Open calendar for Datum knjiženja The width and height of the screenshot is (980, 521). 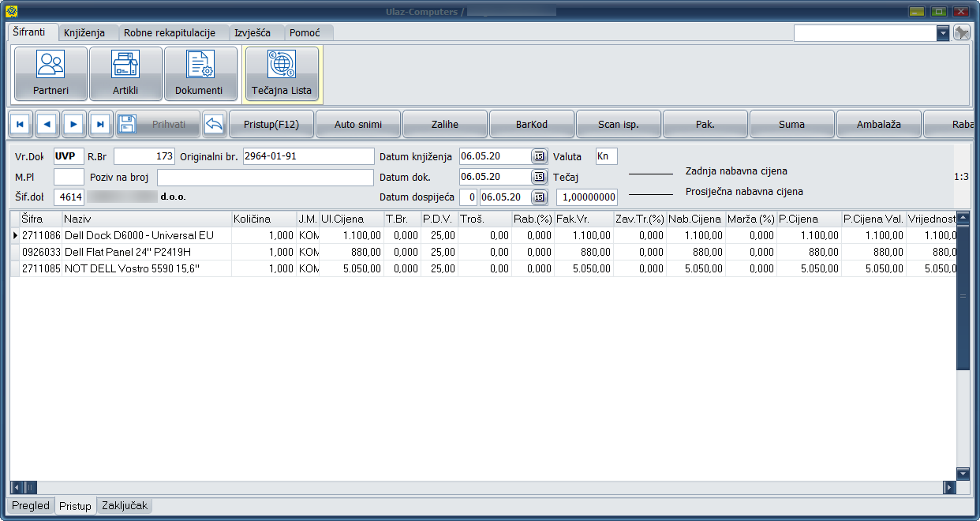click(539, 156)
